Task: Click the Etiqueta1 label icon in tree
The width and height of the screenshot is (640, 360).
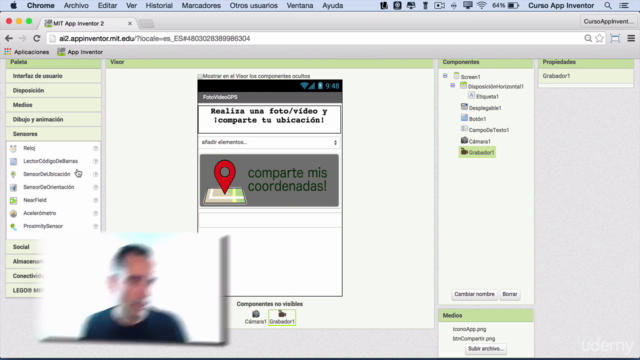Action: click(x=471, y=96)
